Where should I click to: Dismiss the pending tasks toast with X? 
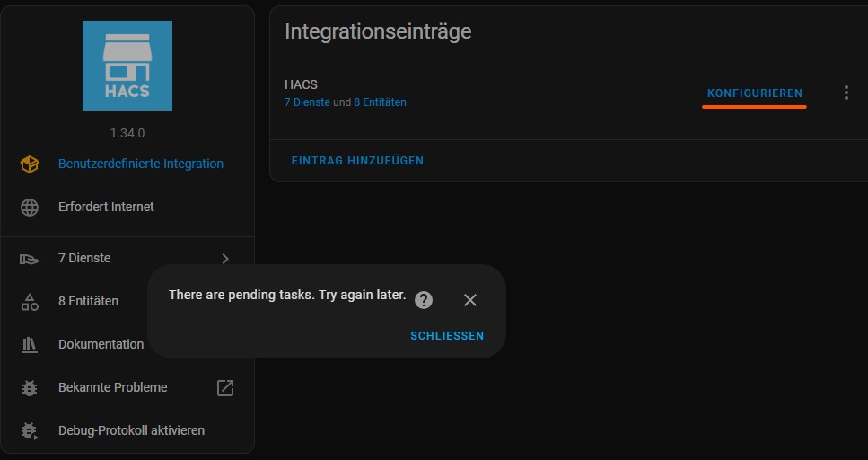pyautogui.click(x=470, y=300)
